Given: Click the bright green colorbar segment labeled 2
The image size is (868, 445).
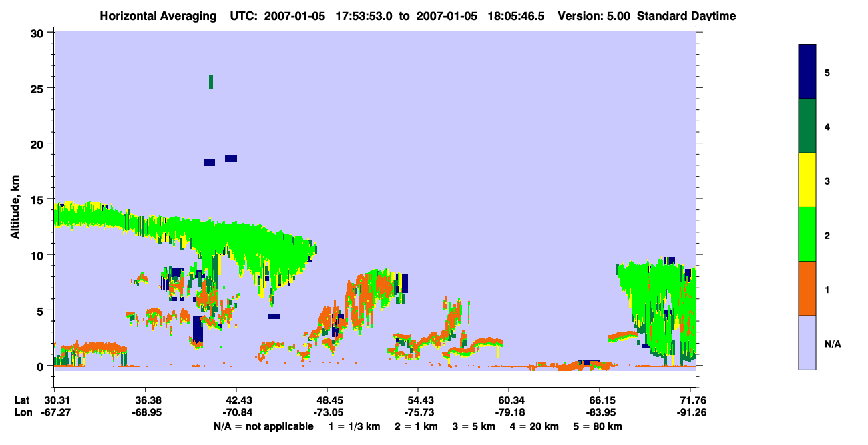Looking at the screenshot, I should click(807, 234).
